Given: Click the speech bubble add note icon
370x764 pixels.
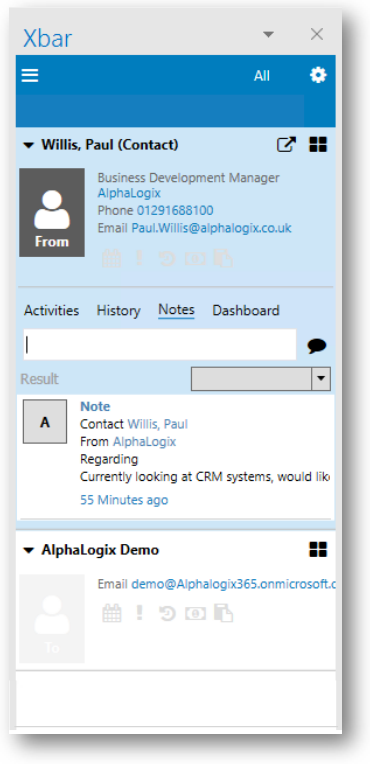Looking at the screenshot, I should coord(317,346).
